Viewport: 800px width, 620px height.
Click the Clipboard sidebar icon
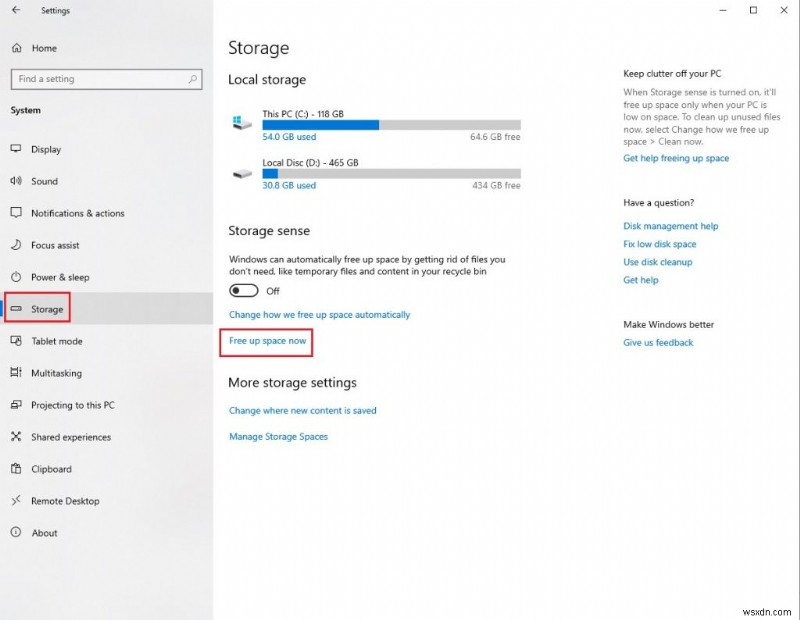pyautogui.click(x=16, y=469)
